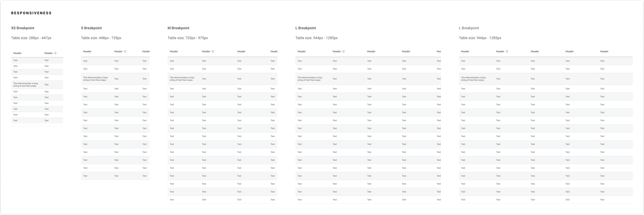Click the fifth "Header" column in the light-titled L table

[x=604, y=52]
